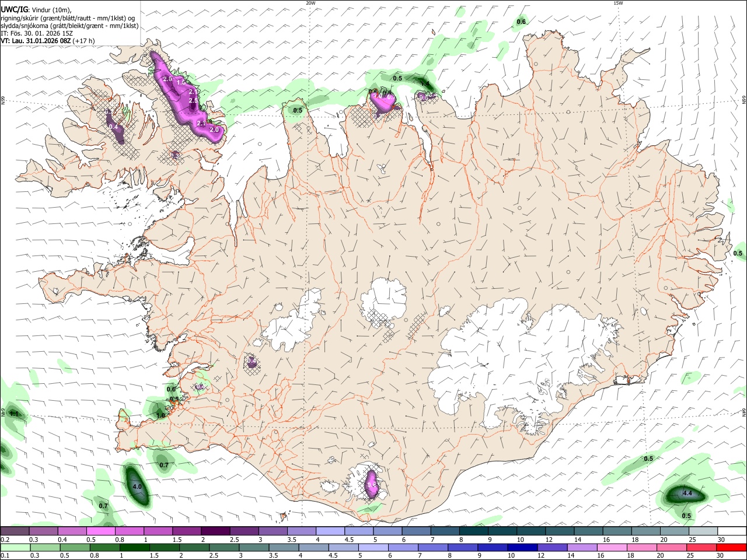
Task: Pick lower legend swatch between 7 and 8
Action: point(432,547)
